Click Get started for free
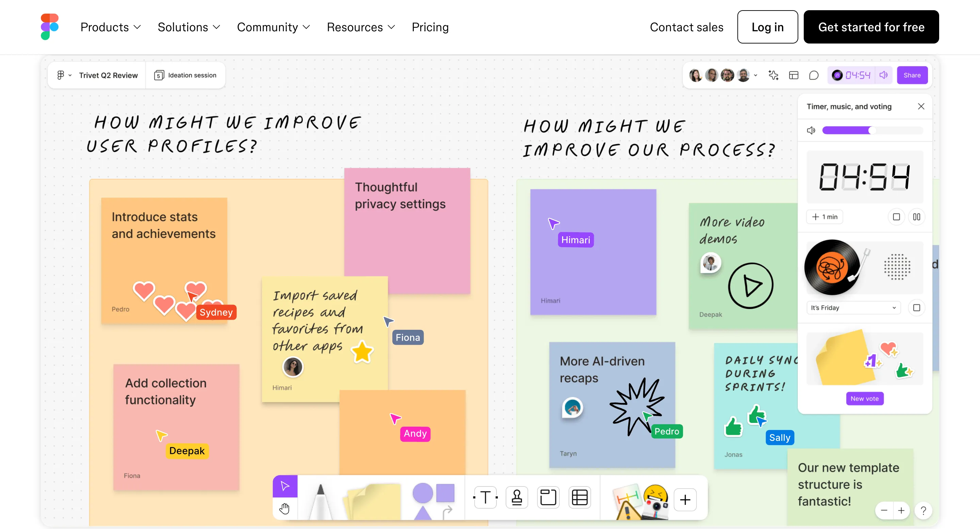 (x=871, y=27)
